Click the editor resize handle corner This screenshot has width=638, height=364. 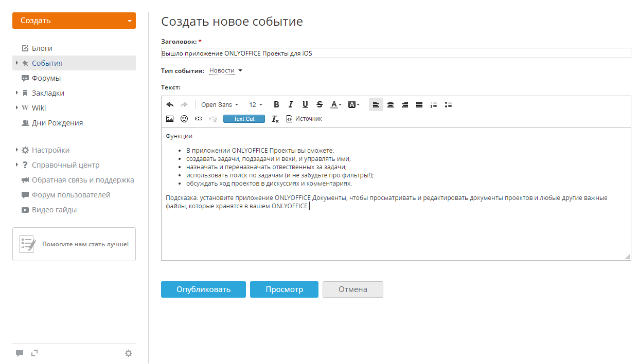(627, 257)
